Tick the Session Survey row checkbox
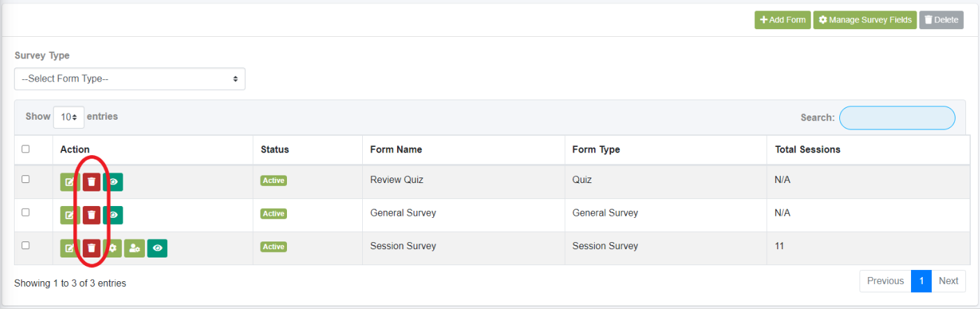 26,245
